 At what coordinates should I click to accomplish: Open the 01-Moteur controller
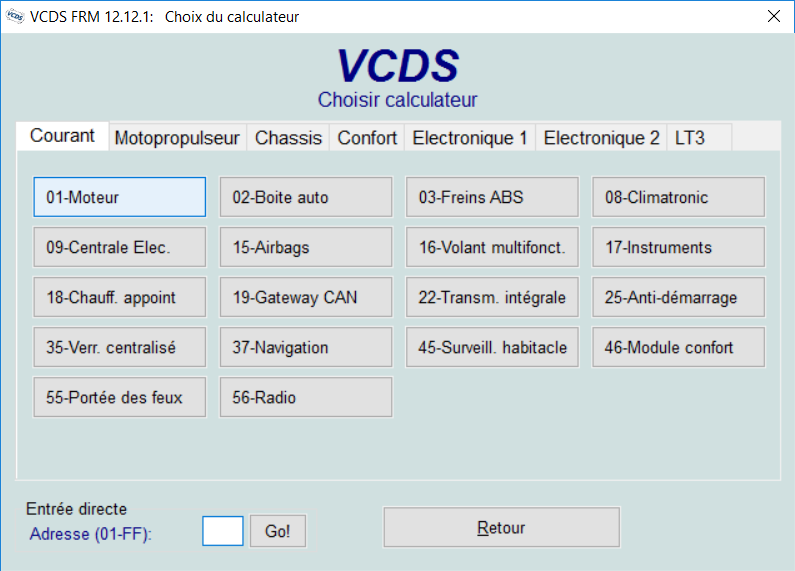(x=120, y=197)
